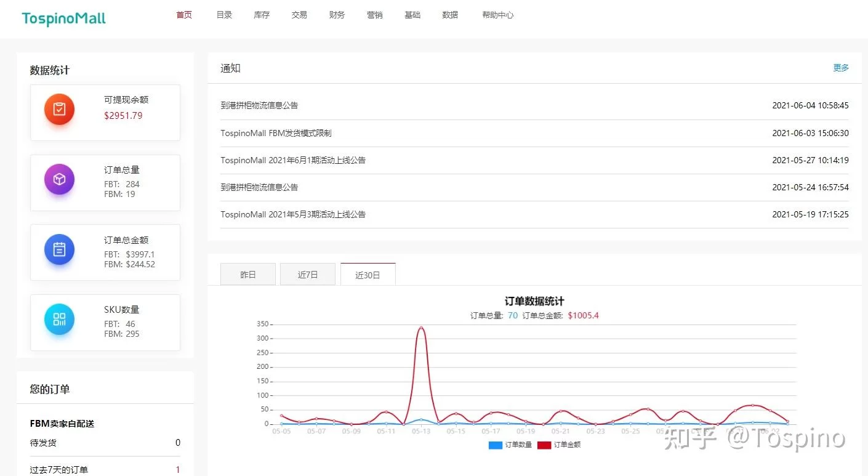Click the purple order total cube icon
Viewport: 868px width, 476px height.
59,179
